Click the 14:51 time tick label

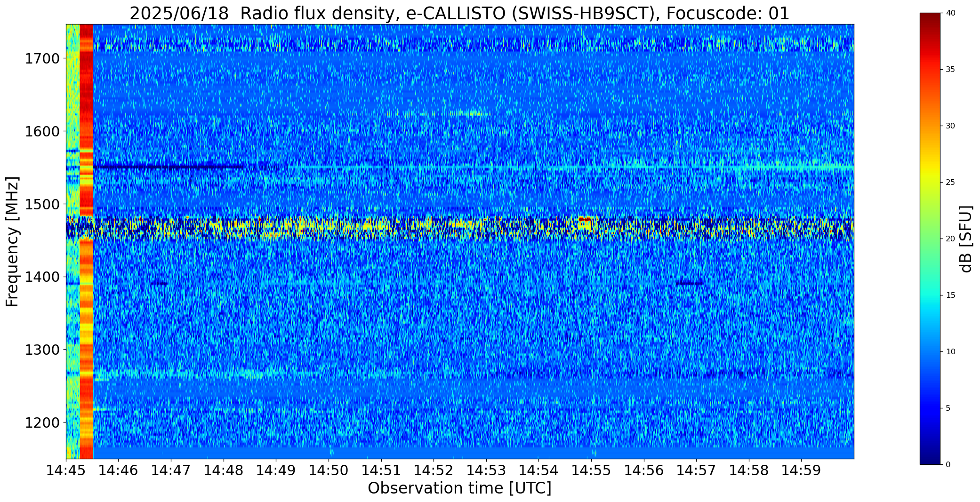coord(381,470)
